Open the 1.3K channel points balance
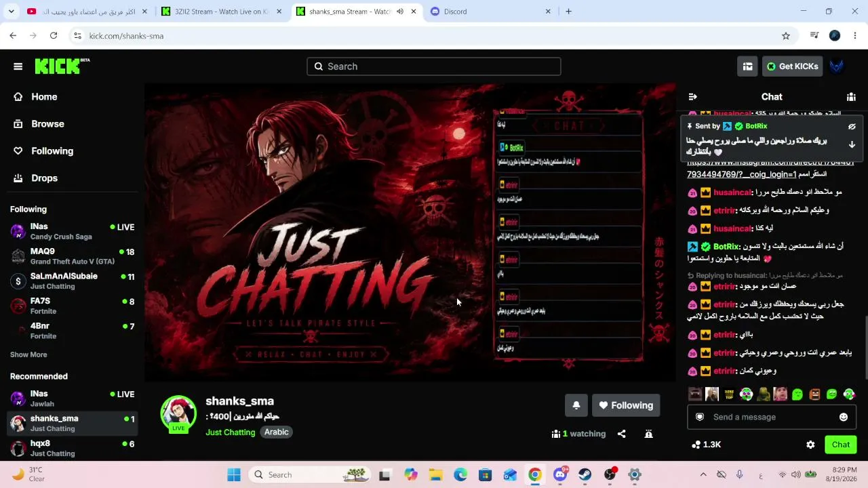868x488 pixels. pyautogui.click(x=706, y=445)
